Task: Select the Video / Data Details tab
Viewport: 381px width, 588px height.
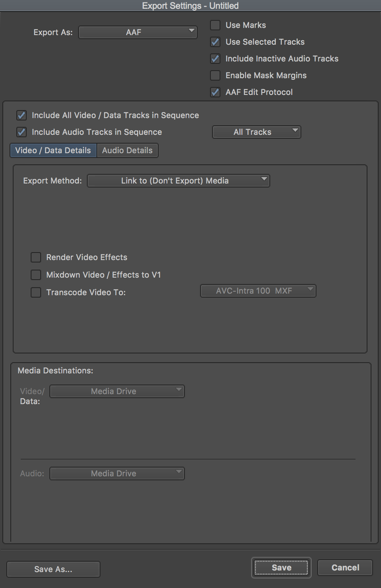Action: click(x=53, y=150)
